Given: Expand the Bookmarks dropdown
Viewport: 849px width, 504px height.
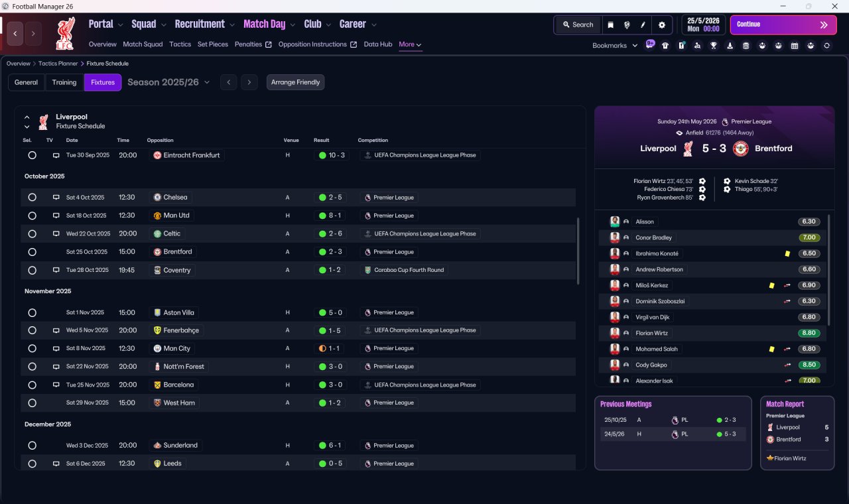Looking at the screenshot, I should click(x=615, y=45).
